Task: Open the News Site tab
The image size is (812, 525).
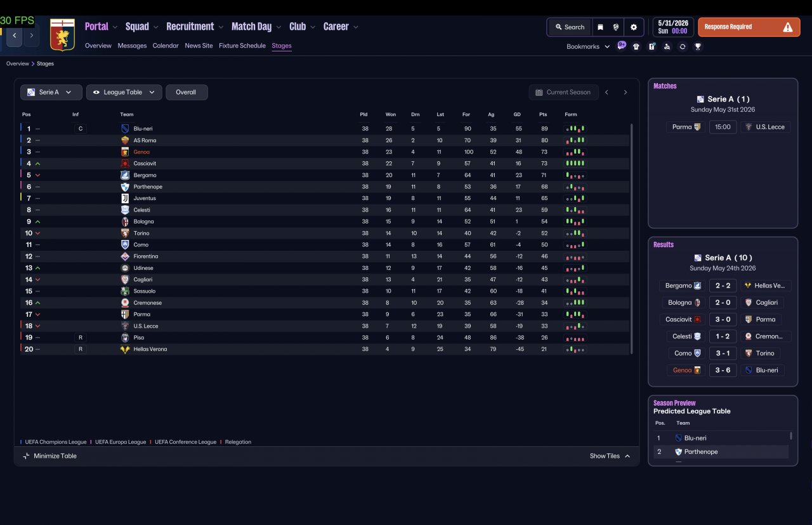Action: (x=199, y=46)
